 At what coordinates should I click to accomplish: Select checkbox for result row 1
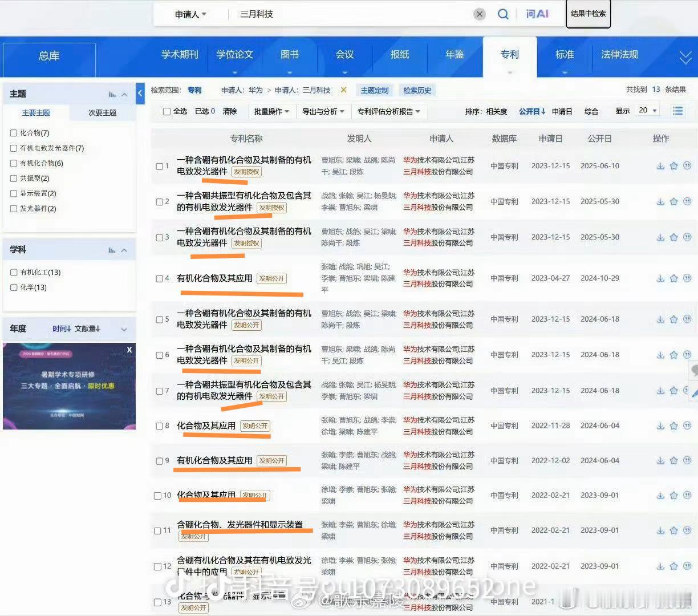[160, 167]
